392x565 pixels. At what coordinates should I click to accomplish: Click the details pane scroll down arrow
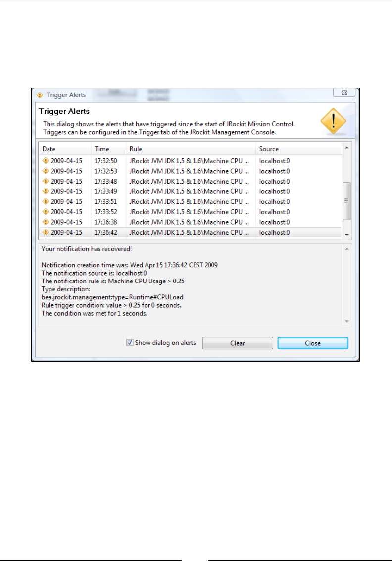click(347, 321)
